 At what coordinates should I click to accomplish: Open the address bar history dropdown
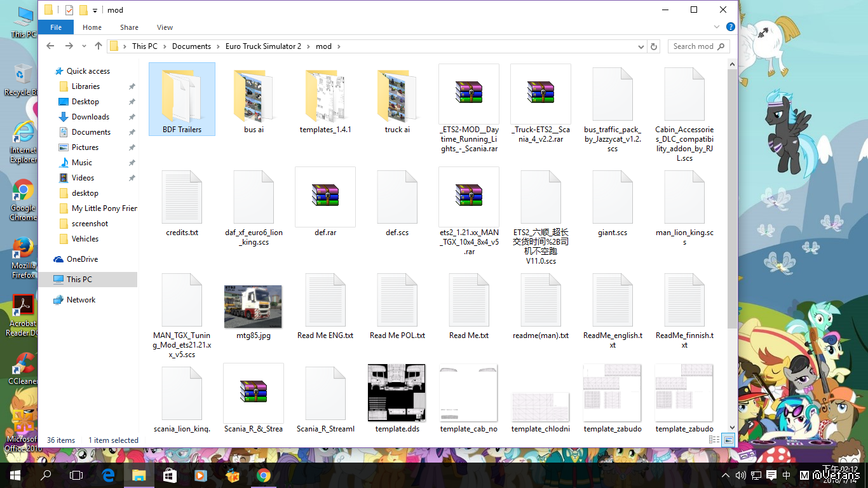tap(641, 46)
